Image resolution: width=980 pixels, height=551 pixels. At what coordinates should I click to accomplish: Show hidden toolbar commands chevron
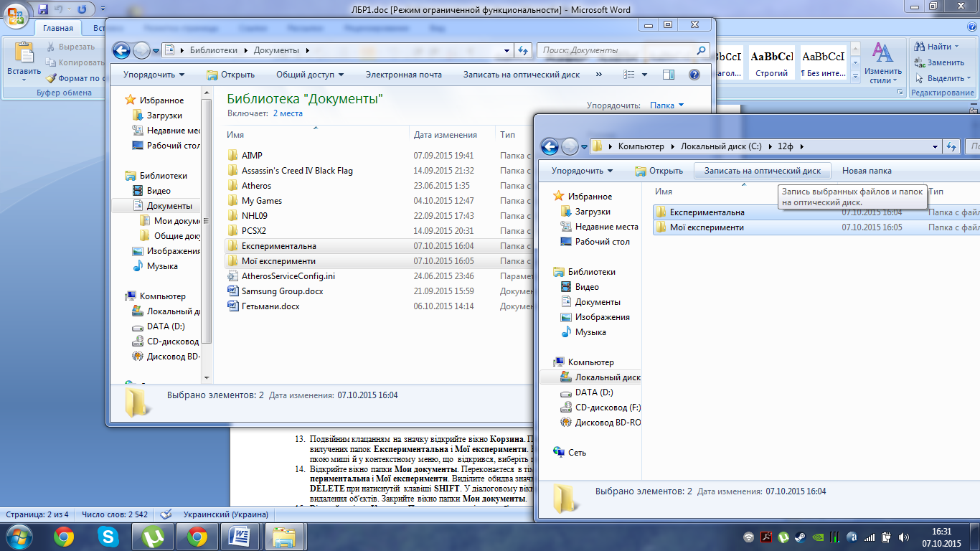(x=598, y=75)
